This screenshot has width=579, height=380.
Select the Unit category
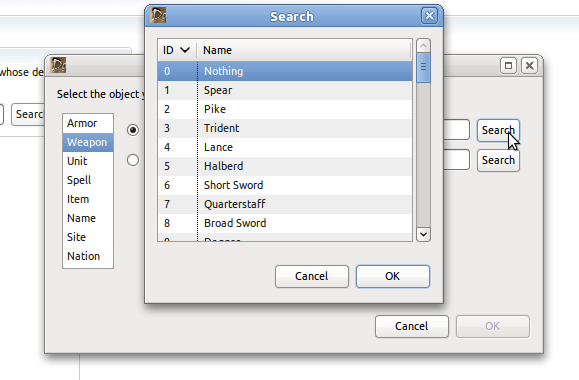pyautogui.click(x=88, y=161)
